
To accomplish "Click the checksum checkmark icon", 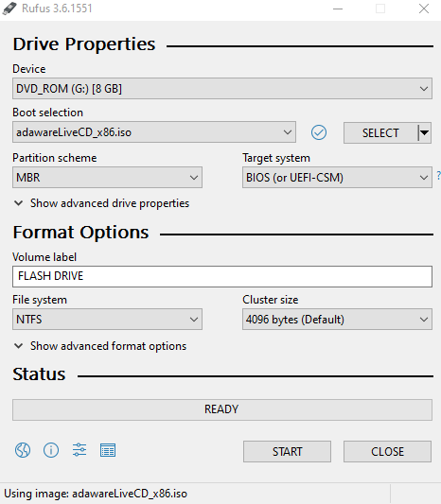I will tap(319, 132).
